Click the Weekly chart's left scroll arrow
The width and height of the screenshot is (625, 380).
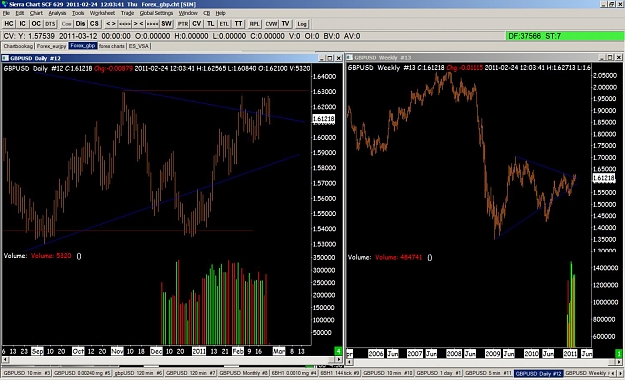point(350,362)
